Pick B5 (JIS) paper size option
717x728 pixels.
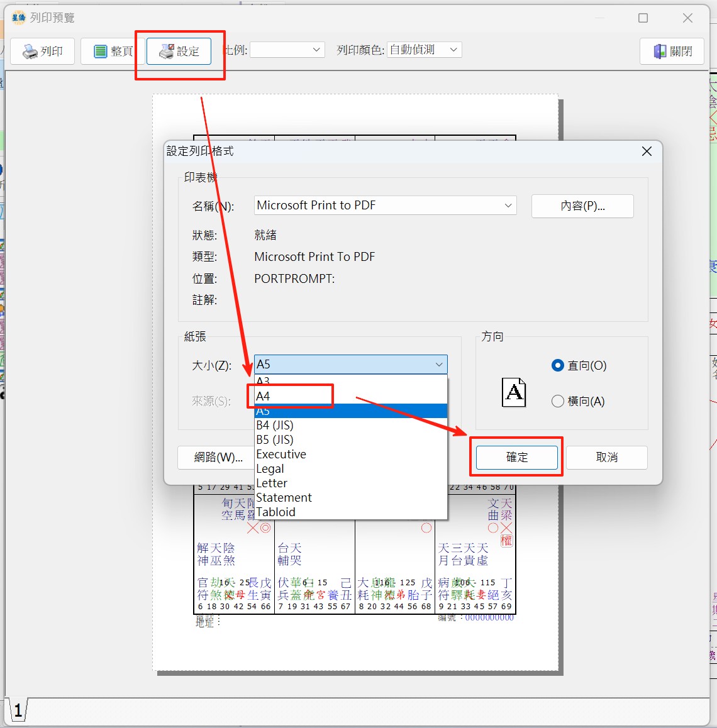(275, 439)
